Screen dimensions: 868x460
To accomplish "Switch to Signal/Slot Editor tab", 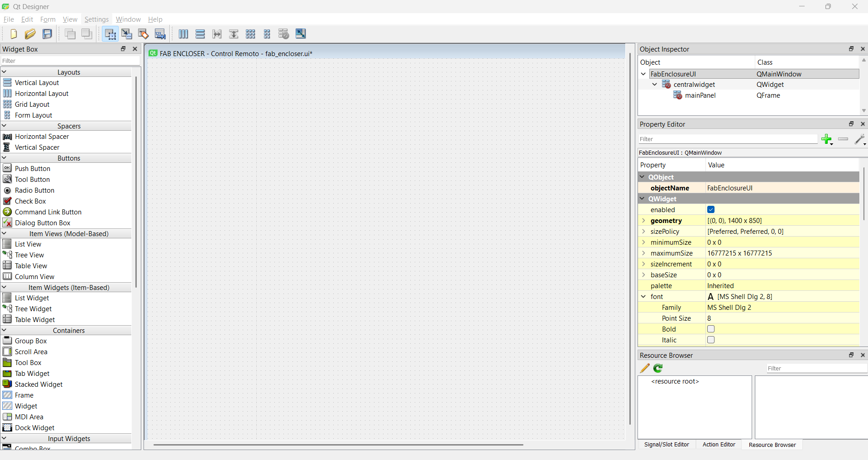I will (x=667, y=445).
